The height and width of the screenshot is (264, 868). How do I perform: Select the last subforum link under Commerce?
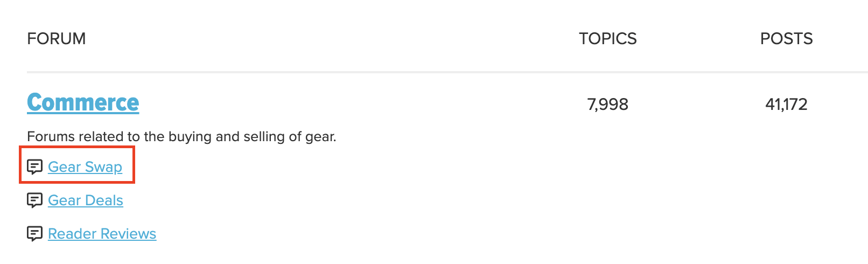click(x=102, y=234)
